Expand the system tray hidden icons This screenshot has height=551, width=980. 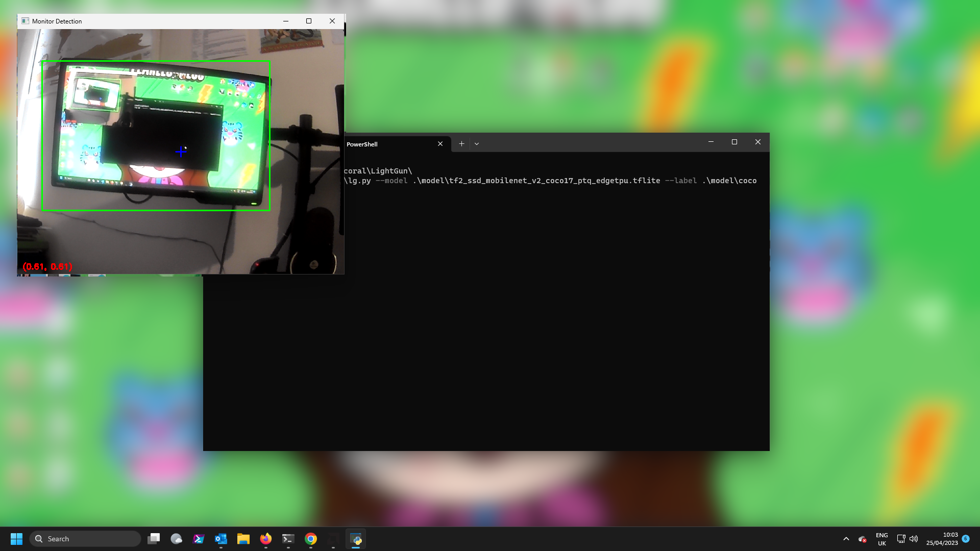coord(846,538)
